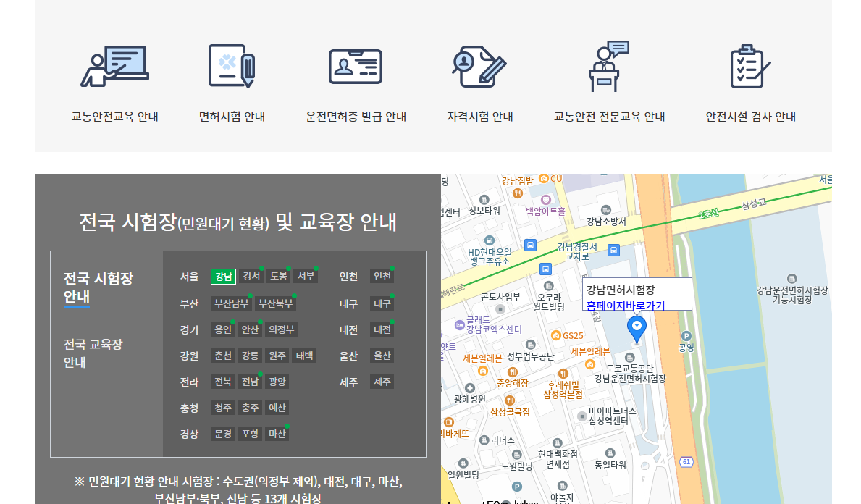Open the 교통안전교육 안내 presentation icon

[115, 66]
